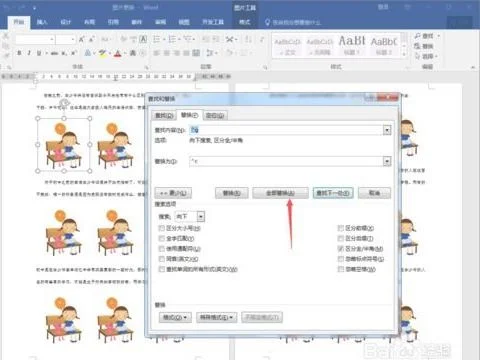Switch to the Find (查找) dialog tab
The height and width of the screenshot is (360, 480).
pos(164,115)
